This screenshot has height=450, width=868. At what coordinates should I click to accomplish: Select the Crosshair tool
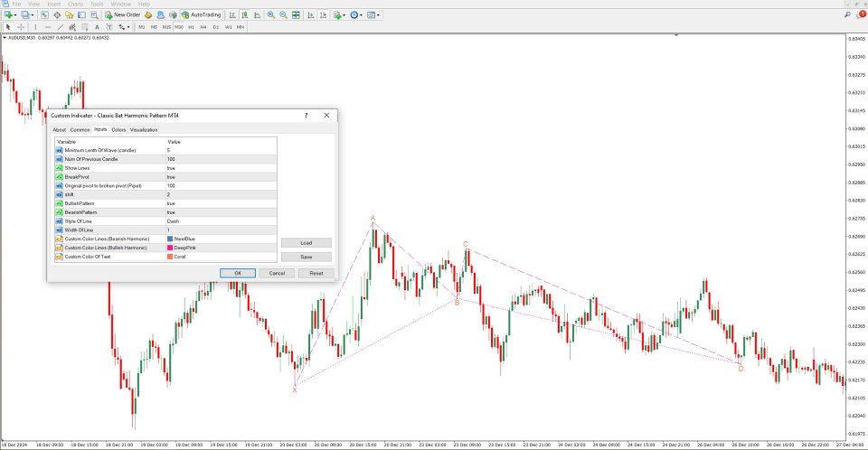pos(21,26)
